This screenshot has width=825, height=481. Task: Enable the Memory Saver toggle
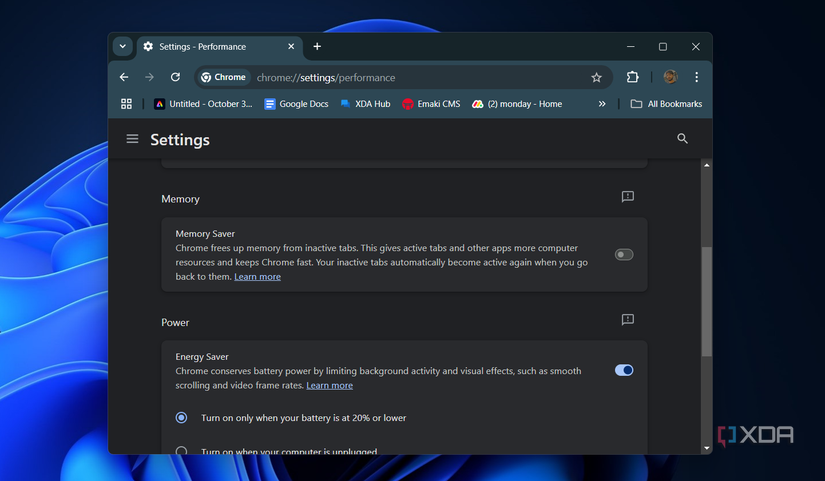[624, 255]
